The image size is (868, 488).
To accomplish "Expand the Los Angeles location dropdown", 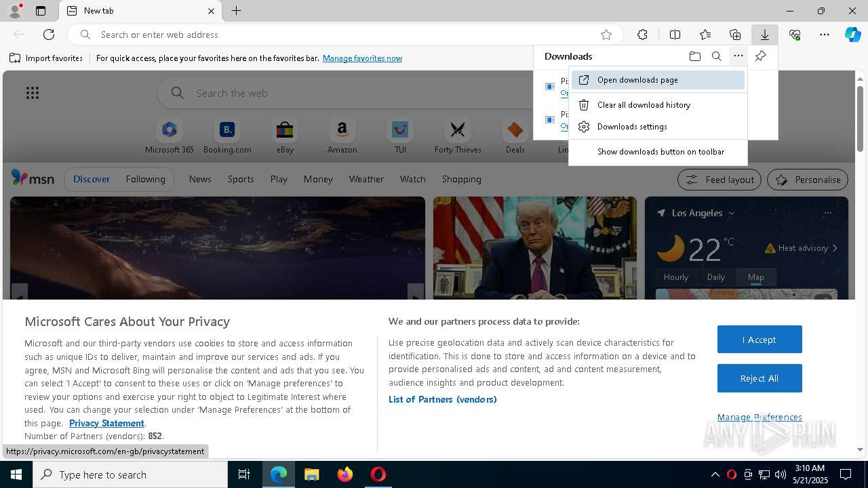I will 732,213.
